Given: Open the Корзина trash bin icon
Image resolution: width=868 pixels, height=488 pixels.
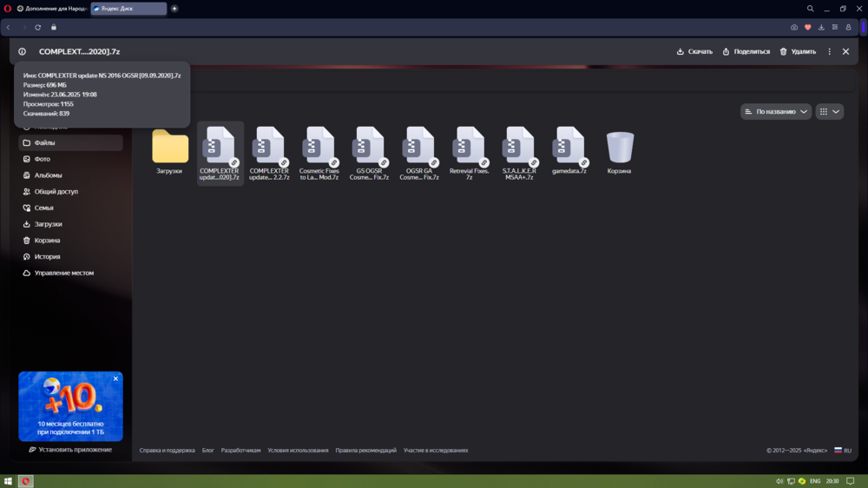Looking at the screenshot, I should pos(620,151).
